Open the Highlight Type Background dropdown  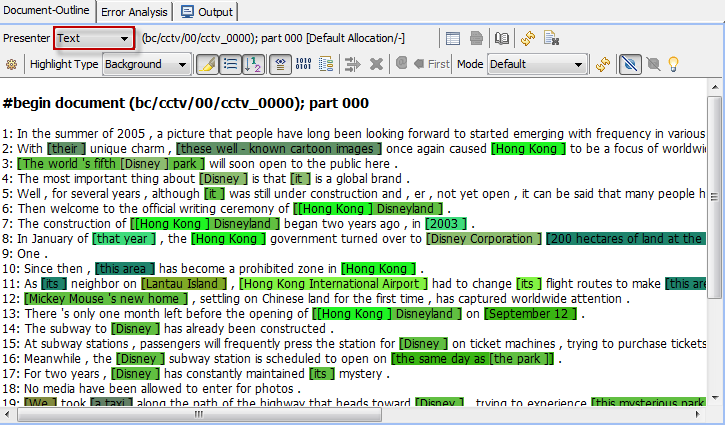pos(146,64)
